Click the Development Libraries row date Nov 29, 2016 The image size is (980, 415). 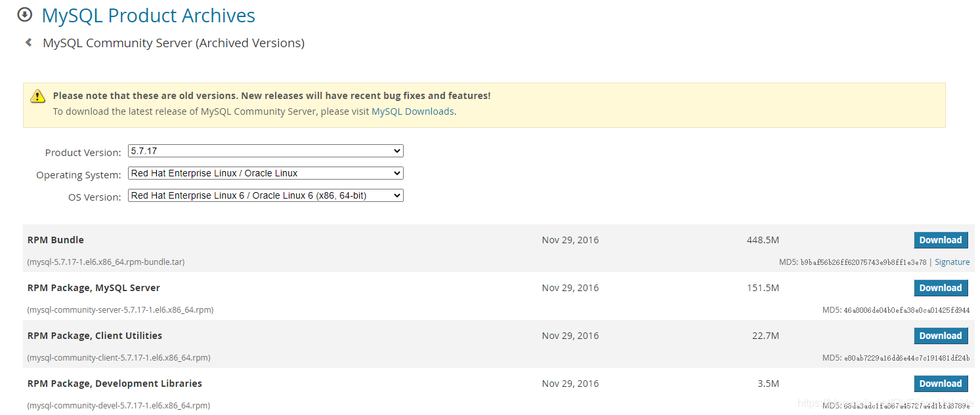point(570,384)
